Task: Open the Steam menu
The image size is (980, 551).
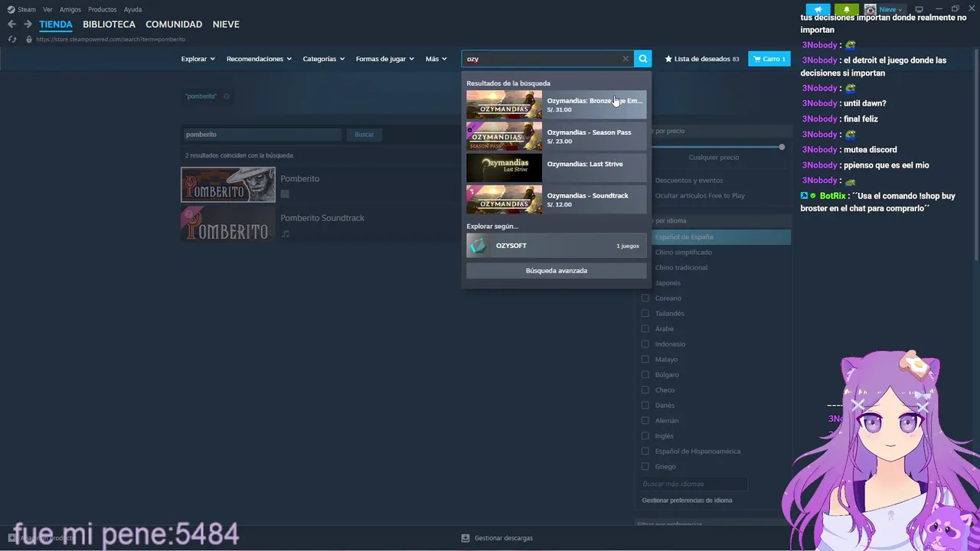Action: tap(27, 9)
